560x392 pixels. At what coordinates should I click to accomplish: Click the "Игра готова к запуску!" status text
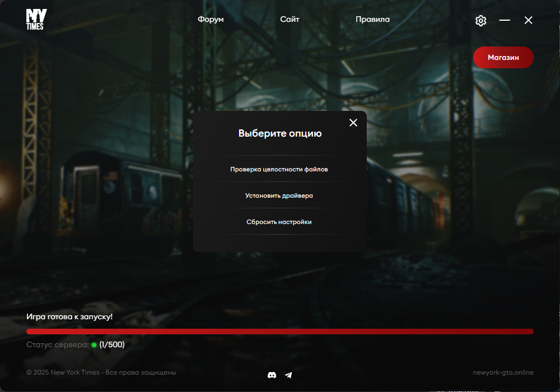click(x=69, y=317)
